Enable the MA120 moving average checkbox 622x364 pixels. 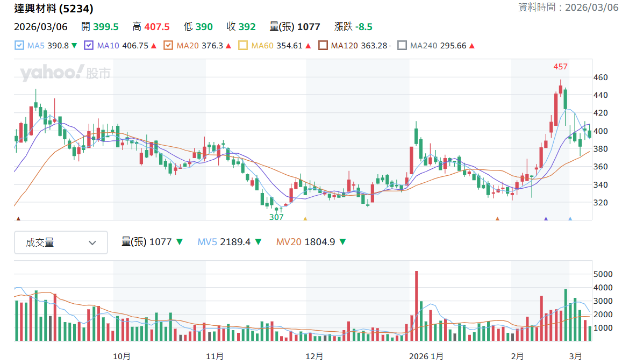323,45
